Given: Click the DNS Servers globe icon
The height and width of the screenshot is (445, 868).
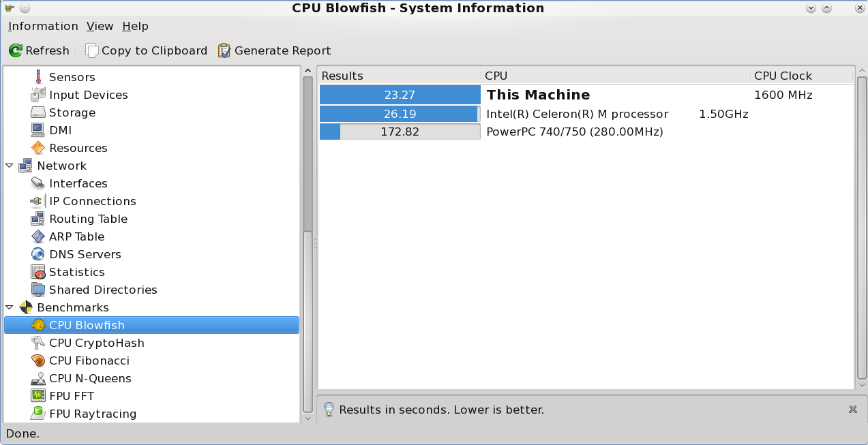Looking at the screenshot, I should pyautogui.click(x=38, y=254).
